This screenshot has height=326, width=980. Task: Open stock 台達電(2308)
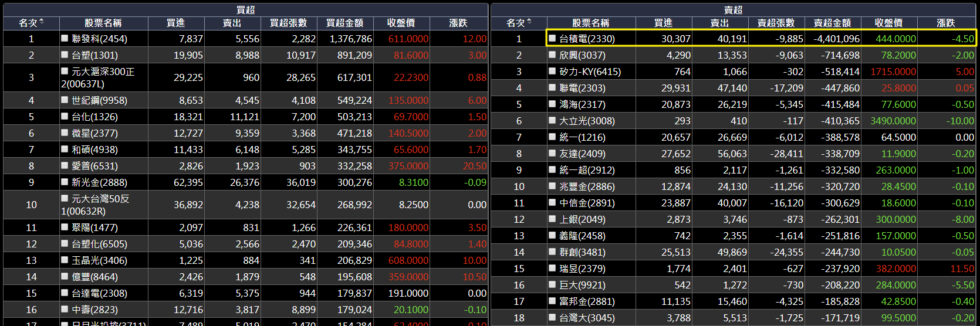coord(99,293)
